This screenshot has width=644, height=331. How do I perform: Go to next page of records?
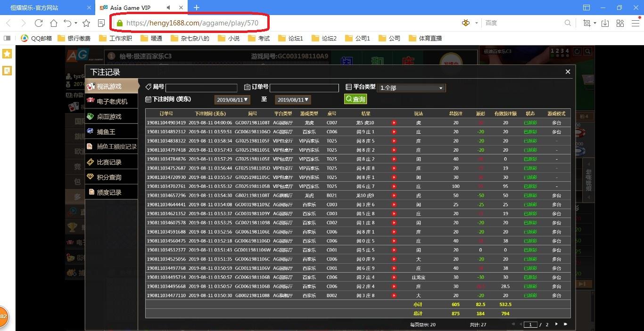(x=556, y=324)
